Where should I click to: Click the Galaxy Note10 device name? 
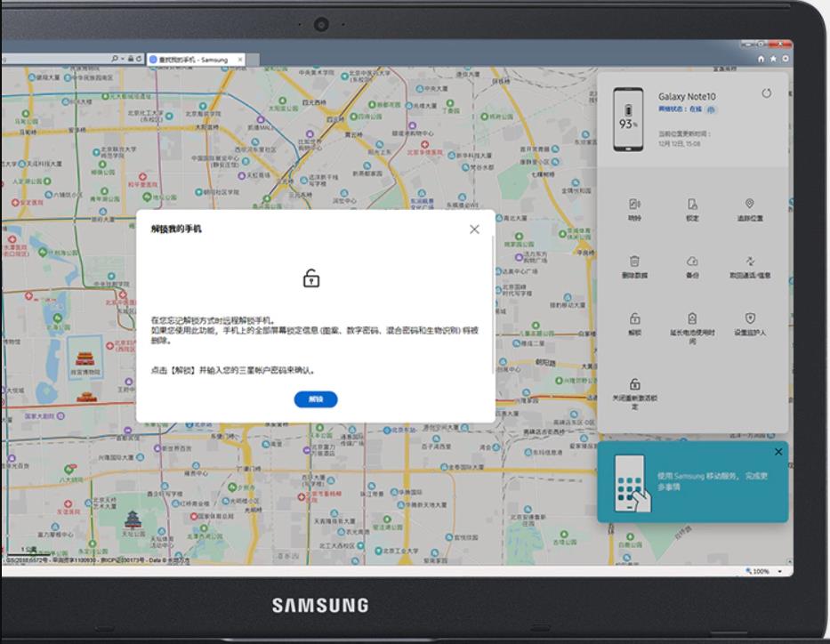tap(687, 96)
